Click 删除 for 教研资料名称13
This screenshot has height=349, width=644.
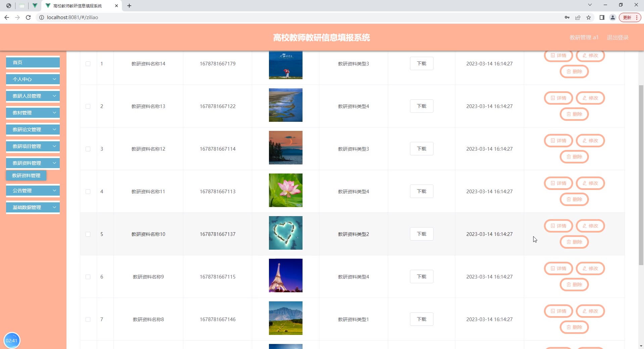click(574, 114)
